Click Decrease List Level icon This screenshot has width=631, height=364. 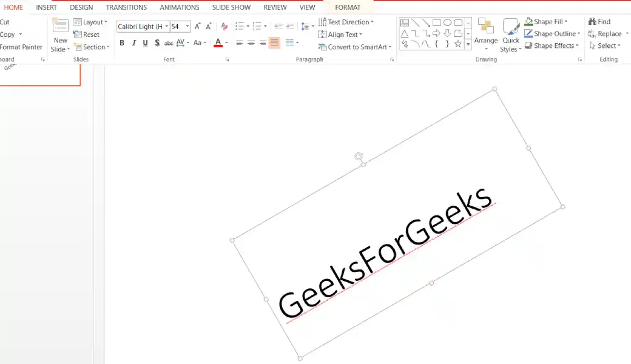coord(278,27)
